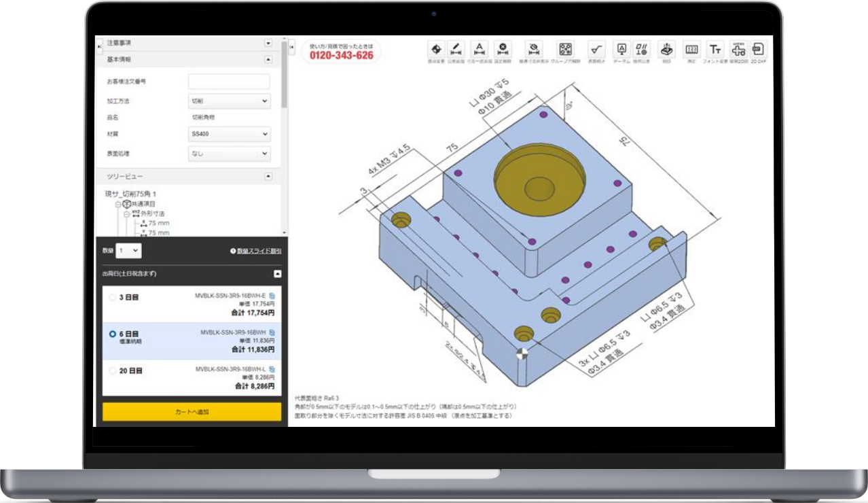Expand the 注意事項 section
This screenshot has height=503, width=868.
(268, 43)
